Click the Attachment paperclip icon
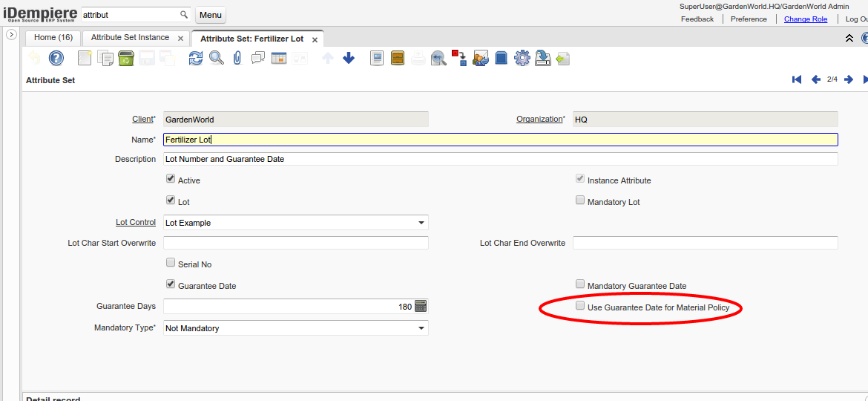868x401 pixels. (x=237, y=58)
